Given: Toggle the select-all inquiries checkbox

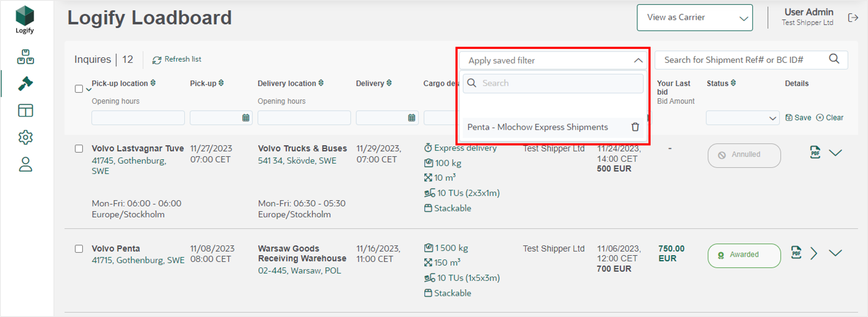Looking at the screenshot, I should [79, 89].
